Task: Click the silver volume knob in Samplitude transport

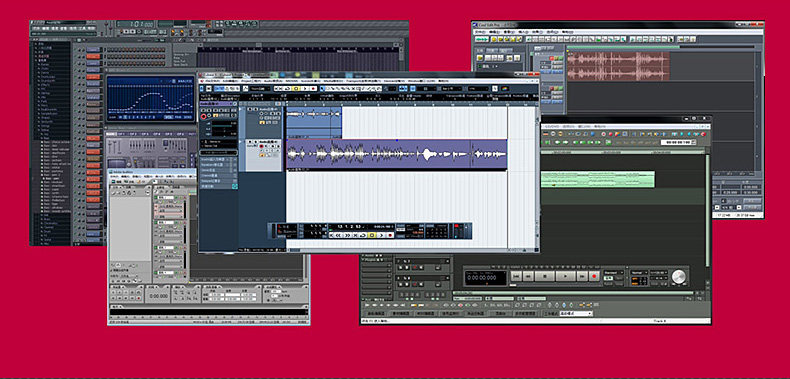Action: coord(679,277)
